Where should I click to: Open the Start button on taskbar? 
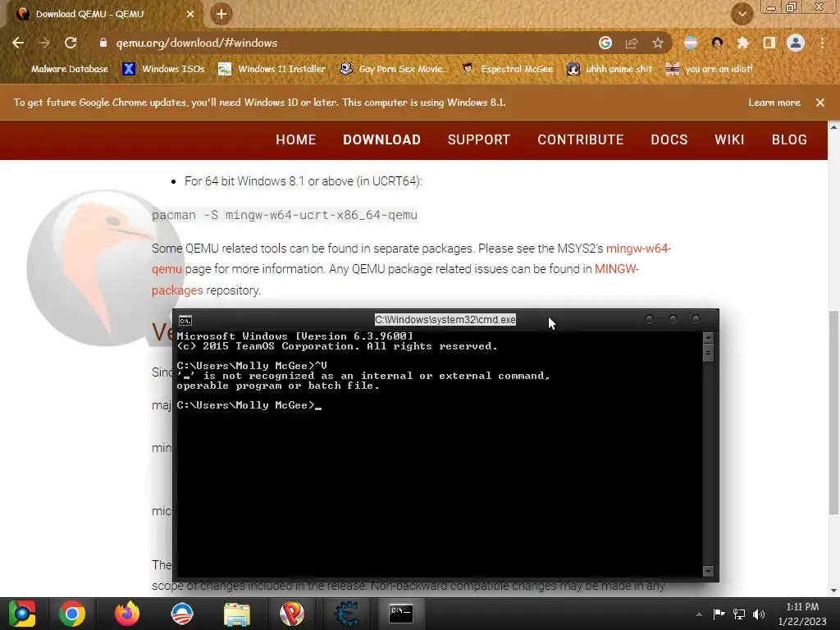(x=22, y=614)
